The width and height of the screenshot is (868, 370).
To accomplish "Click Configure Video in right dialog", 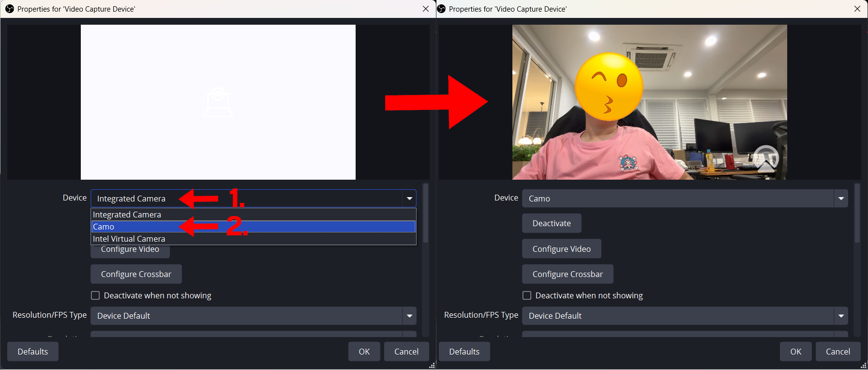I will click(561, 249).
